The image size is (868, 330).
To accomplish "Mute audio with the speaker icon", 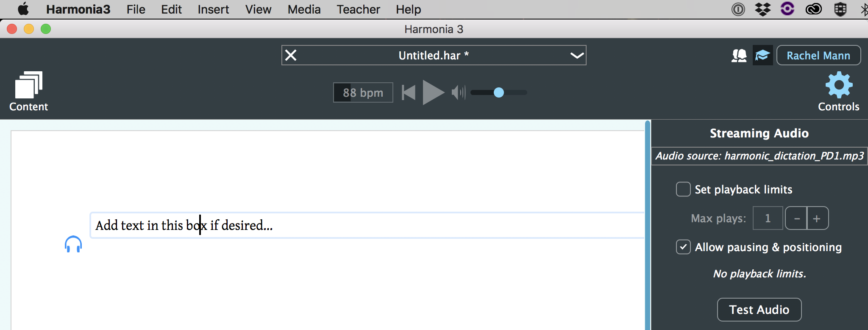I will point(459,92).
